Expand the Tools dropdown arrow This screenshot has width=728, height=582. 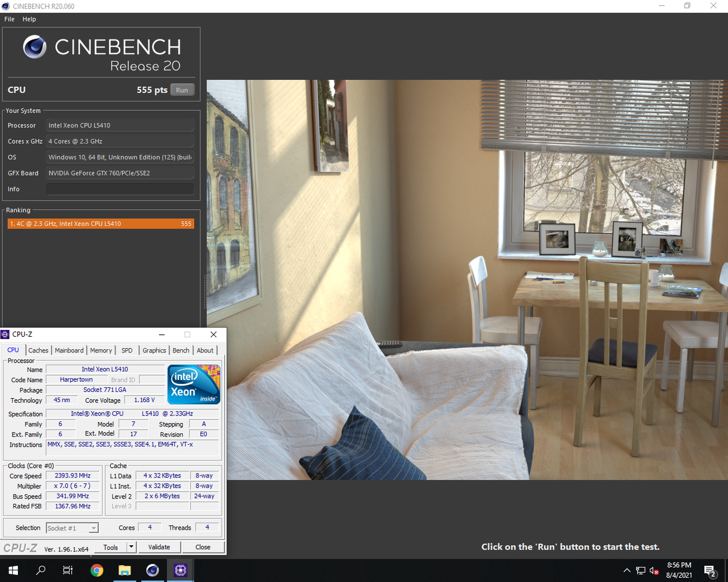pyautogui.click(x=131, y=547)
